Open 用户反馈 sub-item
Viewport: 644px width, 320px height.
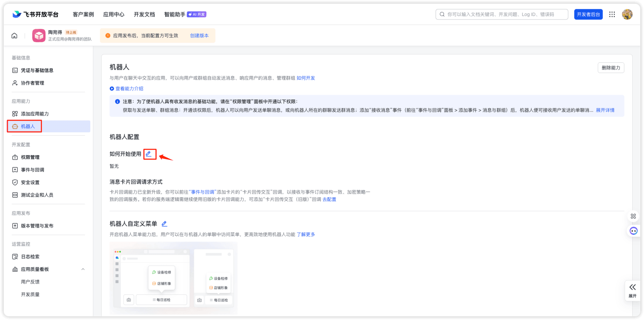coord(30,282)
